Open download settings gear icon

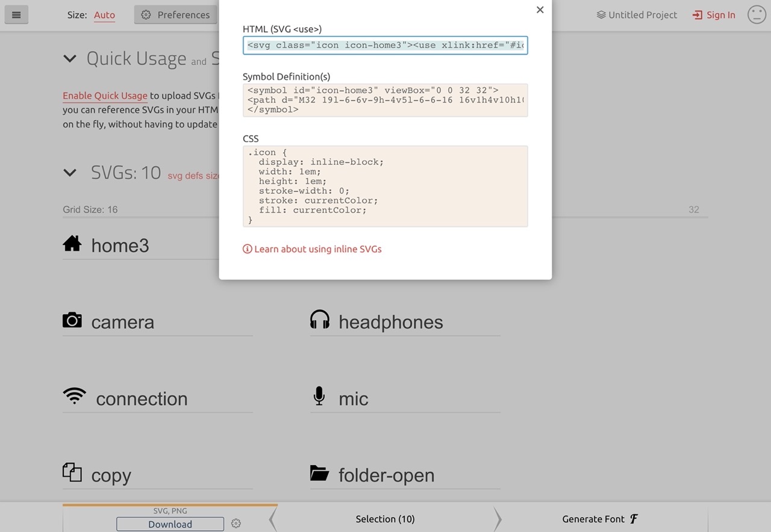pyautogui.click(x=236, y=524)
